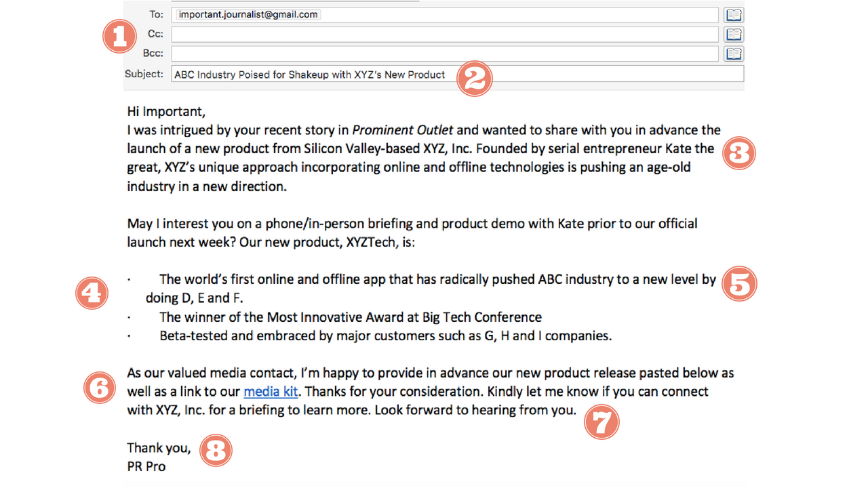Select the number 7 annotation badge
868x488 pixels.
pyautogui.click(x=601, y=422)
